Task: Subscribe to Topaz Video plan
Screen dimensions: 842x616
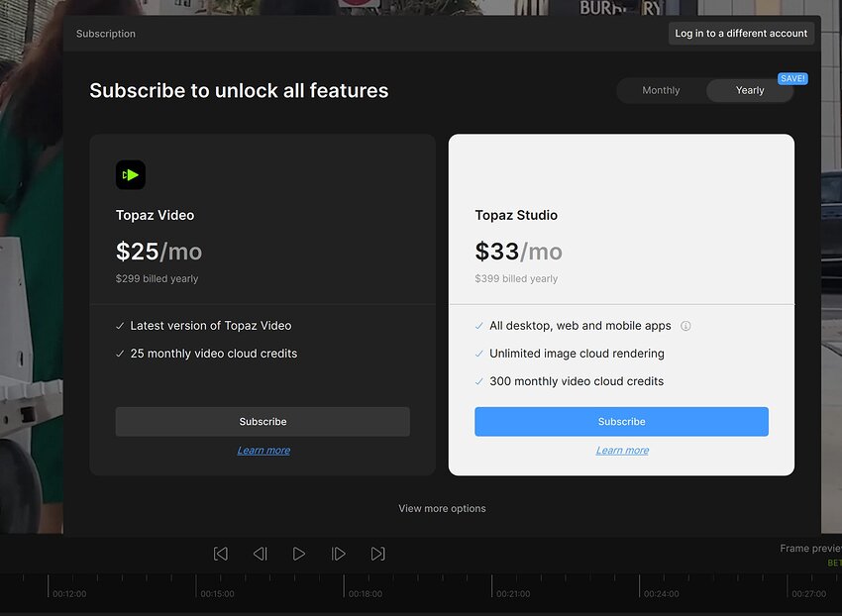Action: pos(263,422)
